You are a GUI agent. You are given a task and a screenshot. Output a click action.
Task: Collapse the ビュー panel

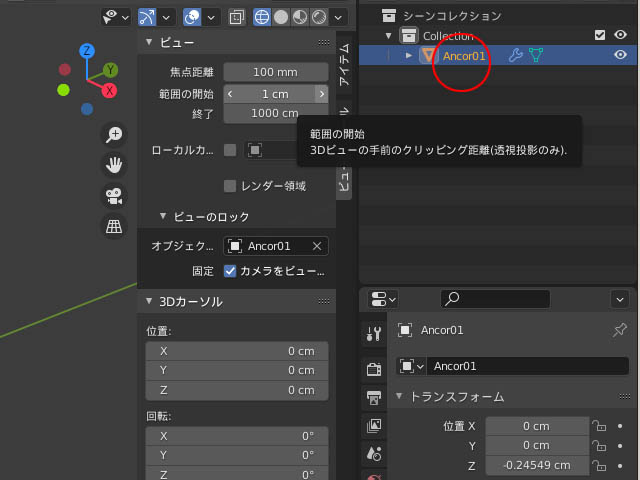click(149, 42)
